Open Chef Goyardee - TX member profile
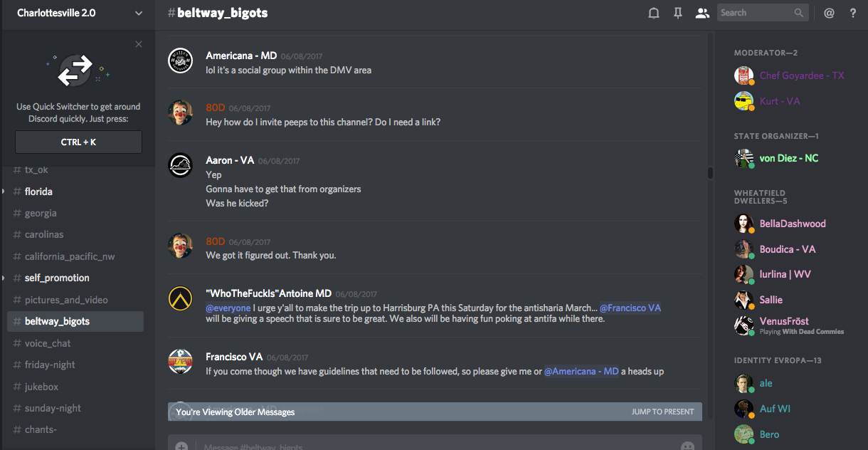This screenshot has width=868, height=450. point(801,75)
